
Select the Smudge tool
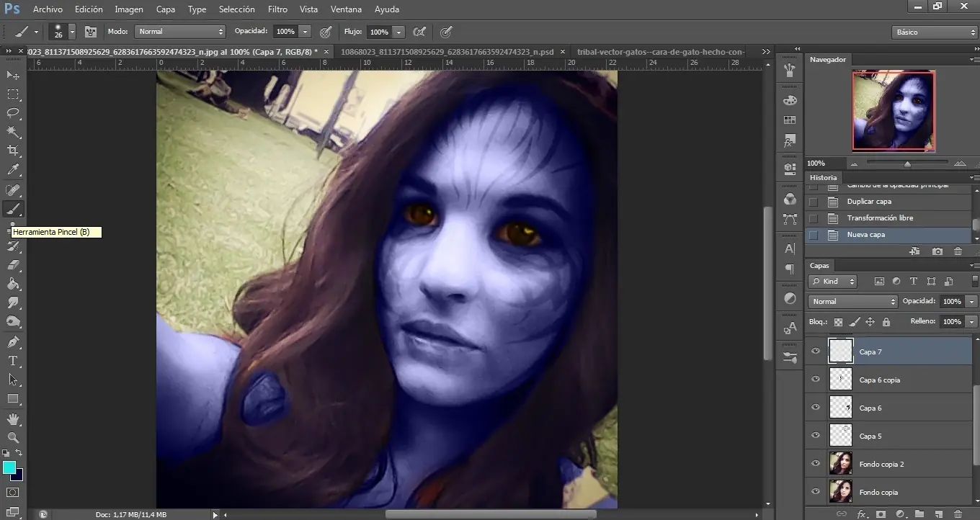(x=13, y=302)
